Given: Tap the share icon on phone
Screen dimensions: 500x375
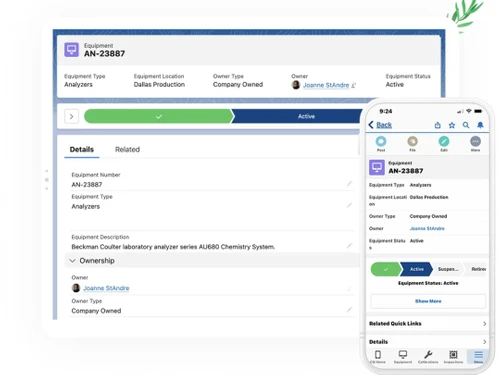Looking at the screenshot, I should (438, 125).
